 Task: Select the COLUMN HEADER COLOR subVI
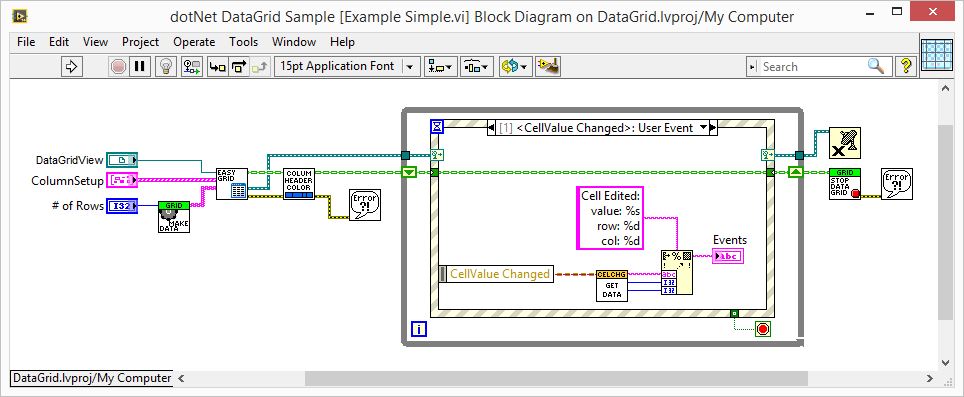coord(299,183)
